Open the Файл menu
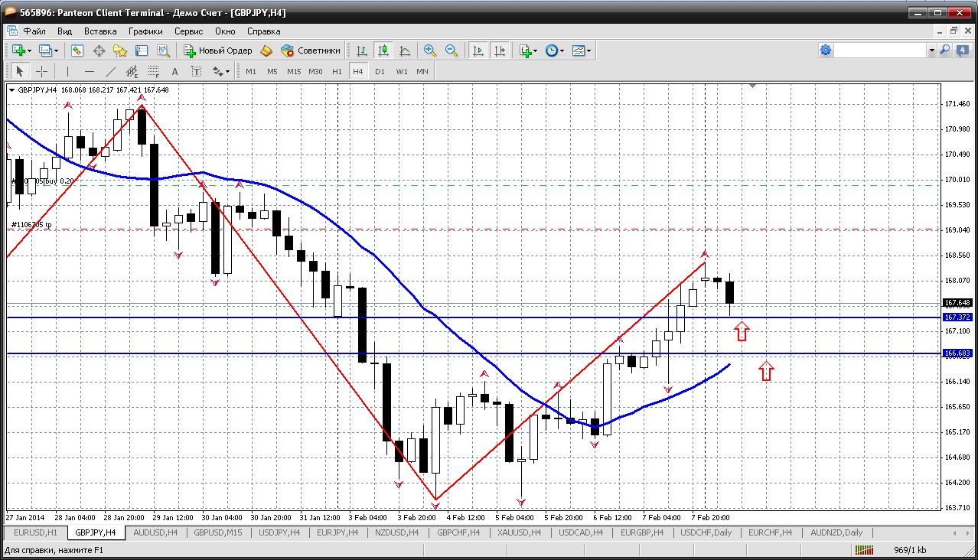Viewport: 978px width, 560px height. (x=34, y=31)
